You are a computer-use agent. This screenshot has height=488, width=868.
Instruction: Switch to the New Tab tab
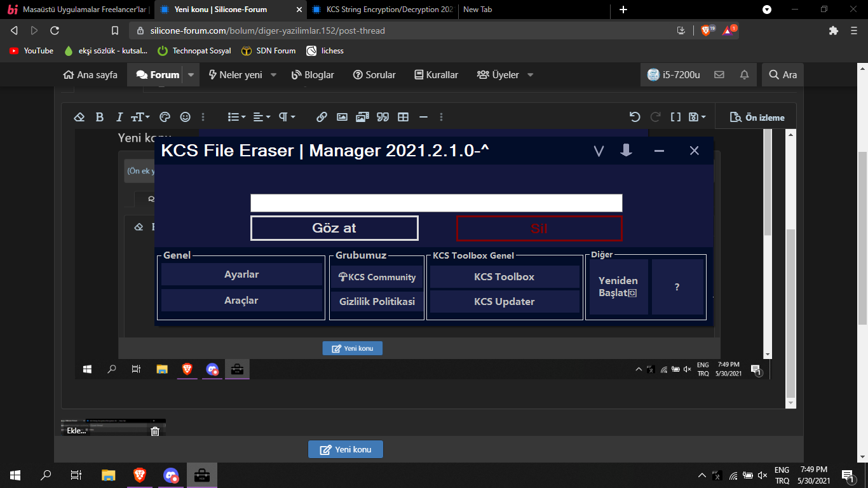[x=534, y=10]
